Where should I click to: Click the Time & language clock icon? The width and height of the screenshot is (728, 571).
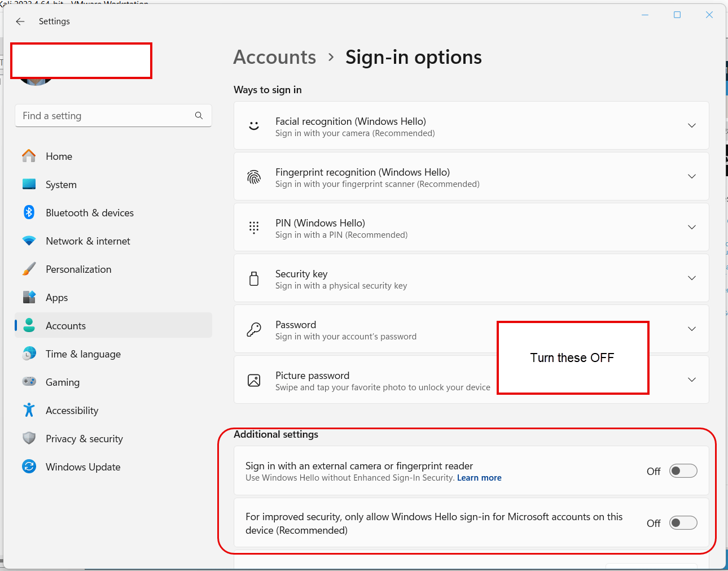[29, 354]
